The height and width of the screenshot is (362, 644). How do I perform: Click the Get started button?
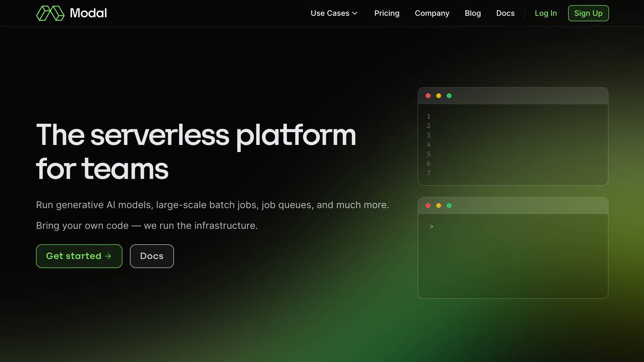tap(79, 256)
